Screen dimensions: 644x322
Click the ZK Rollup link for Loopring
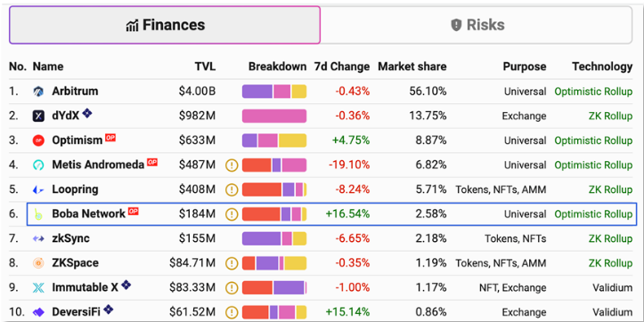tap(610, 190)
